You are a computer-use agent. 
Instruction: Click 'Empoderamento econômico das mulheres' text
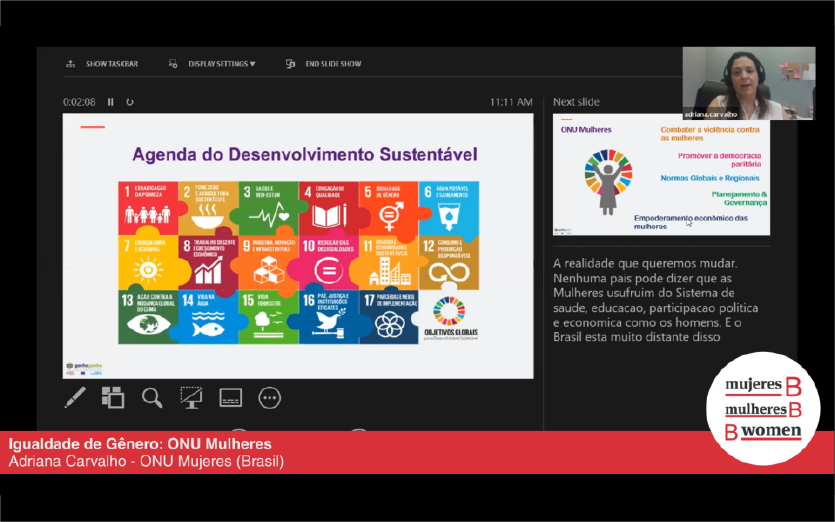pos(691,222)
